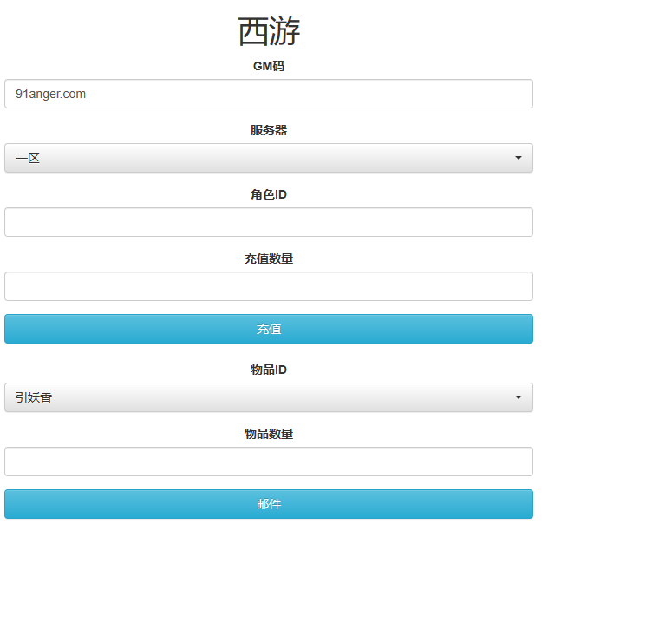The image size is (672, 642).
Task: Click the 物品ID field label
Action: [269, 370]
